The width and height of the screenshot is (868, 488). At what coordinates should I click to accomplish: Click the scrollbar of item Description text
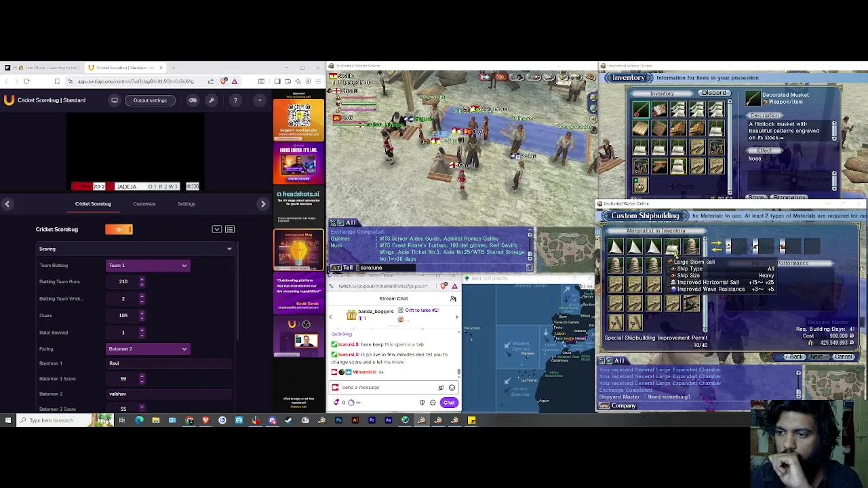click(x=834, y=131)
